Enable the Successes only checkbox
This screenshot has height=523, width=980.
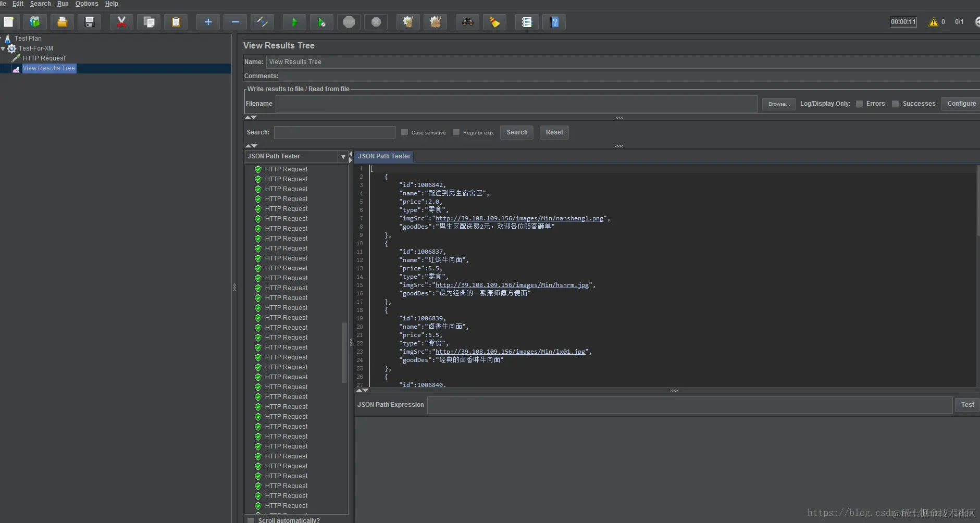(x=895, y=104)
